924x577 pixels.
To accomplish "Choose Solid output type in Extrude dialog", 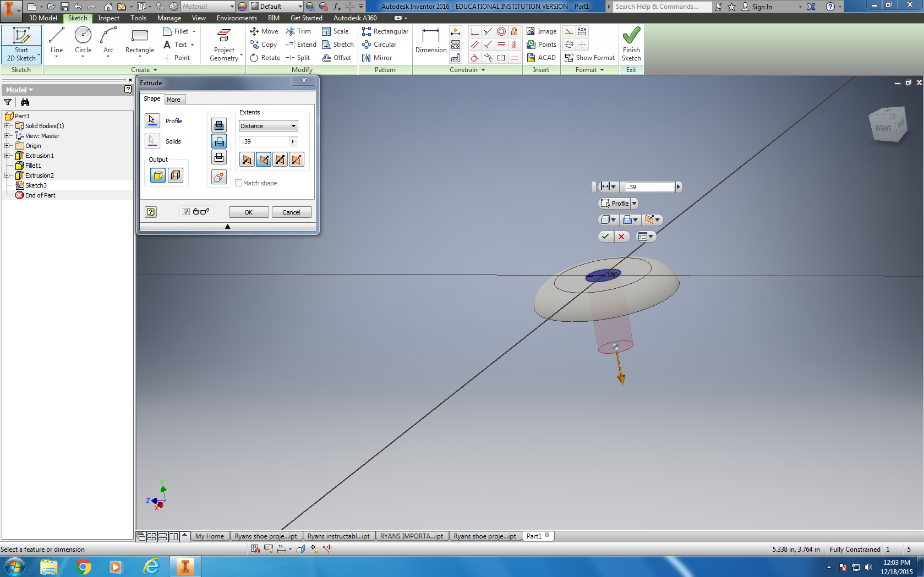I will click(158, 175).
